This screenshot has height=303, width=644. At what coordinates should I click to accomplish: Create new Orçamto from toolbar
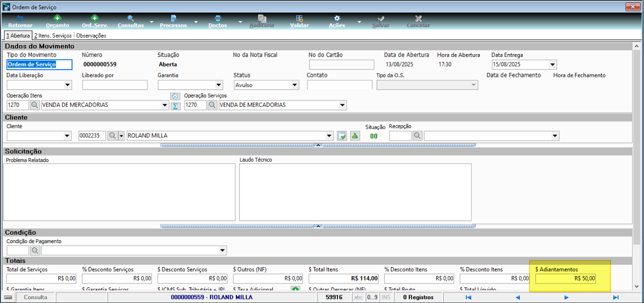point(57,21)
